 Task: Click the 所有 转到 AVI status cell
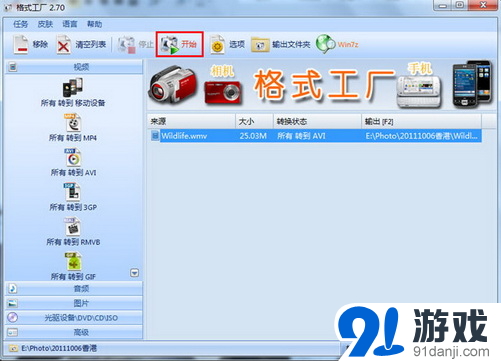coord(301,136)
